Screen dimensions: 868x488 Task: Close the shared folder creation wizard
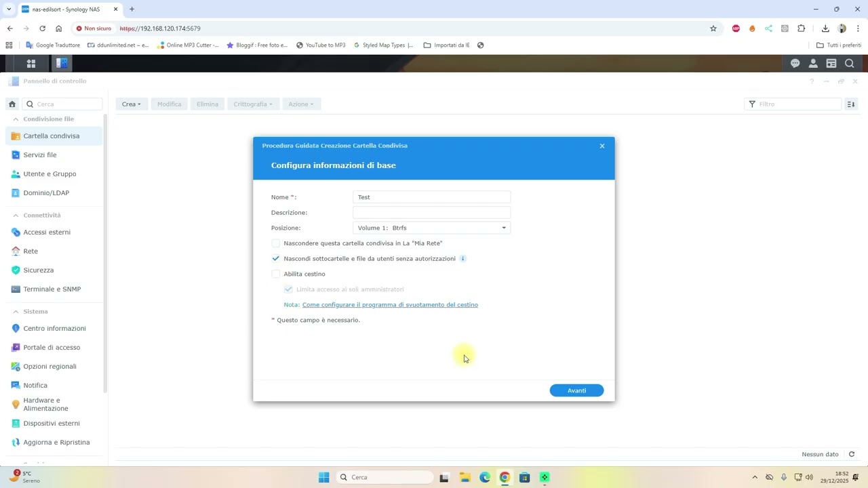coord(602,146)
